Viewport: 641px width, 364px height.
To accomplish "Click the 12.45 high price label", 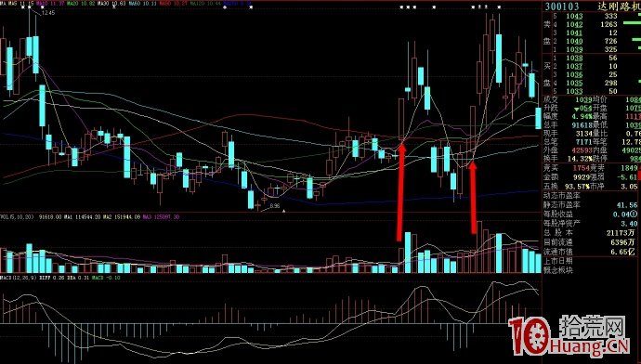I will [48, 13].
